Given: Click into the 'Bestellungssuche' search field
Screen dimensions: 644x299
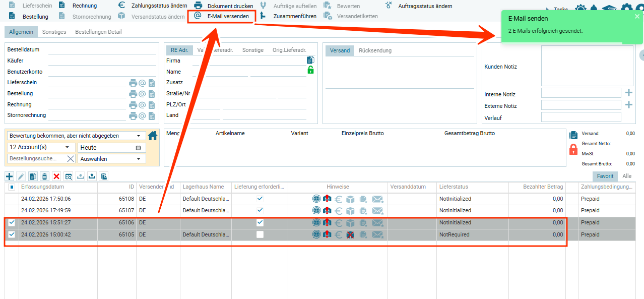Looking at the screenshot, I should 35,159.
